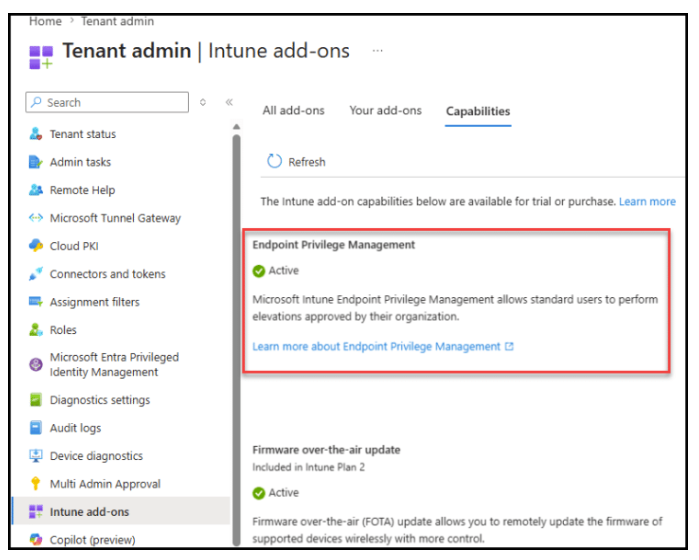The width and height of the screenshot is (699, 560).
Task: Click the sidebar scroll up arrow
Action: [x=236, y=127]
